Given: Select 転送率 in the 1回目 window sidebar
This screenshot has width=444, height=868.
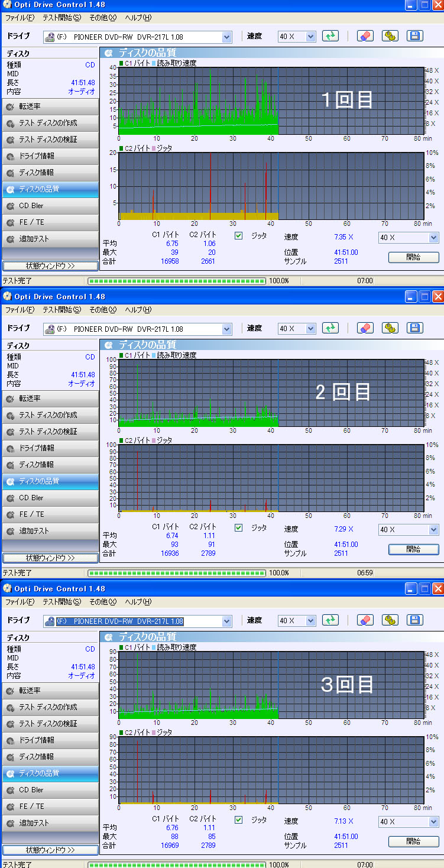Looking at the screenshot, I should tap(50, 106).
